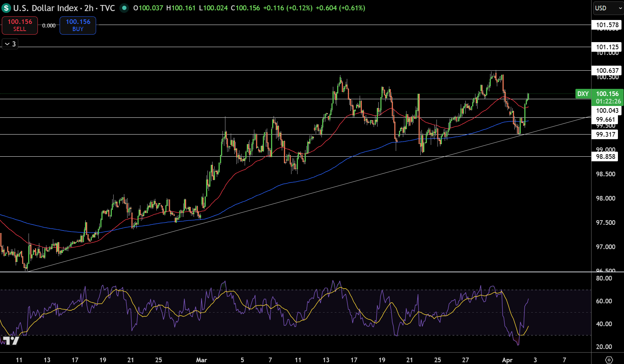Select the 101.125 price level label

(x=607, y=47)
